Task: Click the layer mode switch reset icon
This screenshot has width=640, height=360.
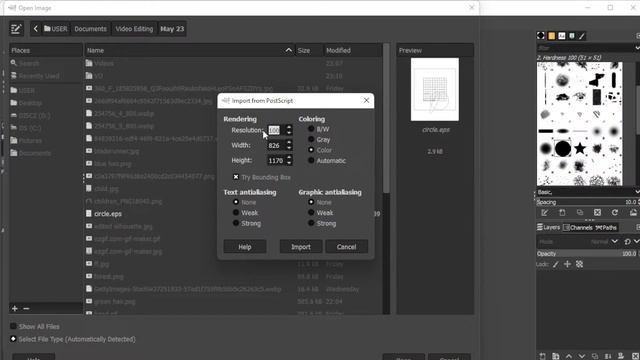Action: point(627,242)
